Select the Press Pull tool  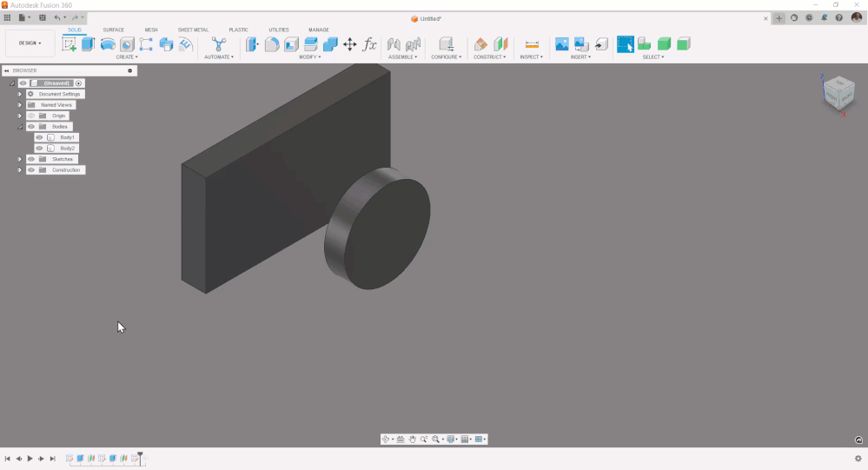click(253, 44)
